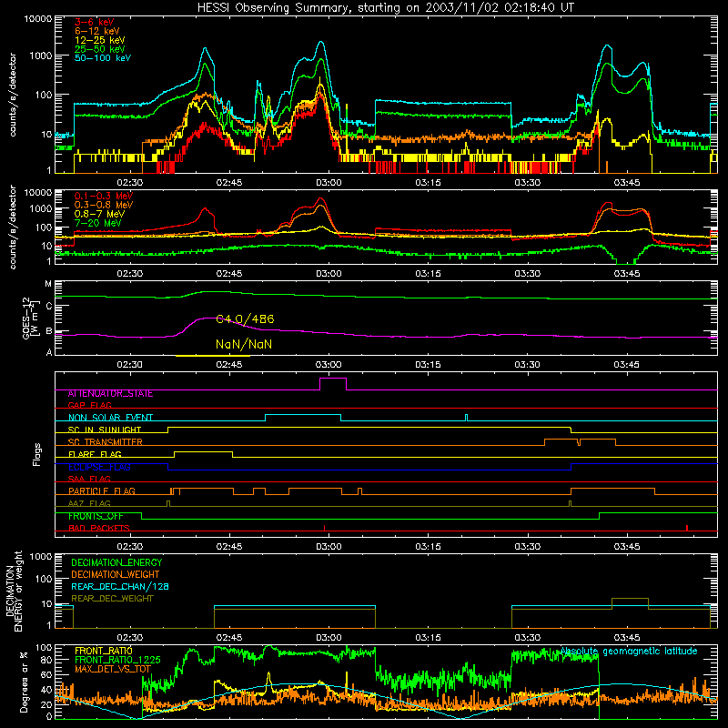Click the REAR_DEC_WEIGHT legend label

coord(112,599)
